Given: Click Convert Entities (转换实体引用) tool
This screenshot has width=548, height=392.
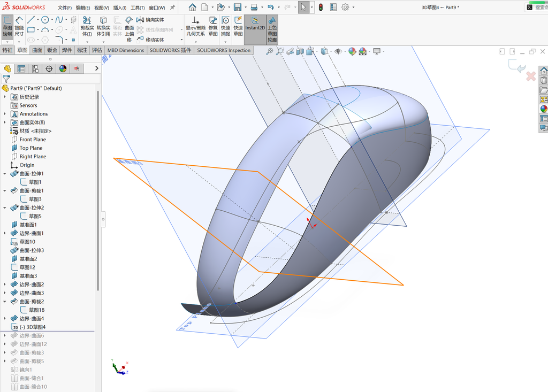Looking at the screenshot, I should point(103,27).
